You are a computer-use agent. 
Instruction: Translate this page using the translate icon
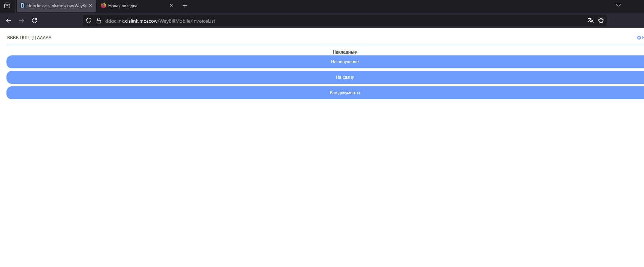590,21
